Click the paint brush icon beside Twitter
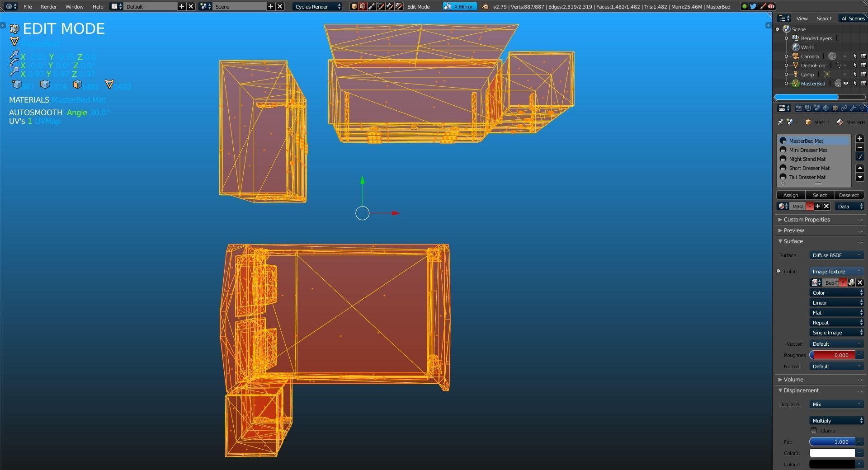This screenshot has height=470, width=868. [x=762, y=6]
